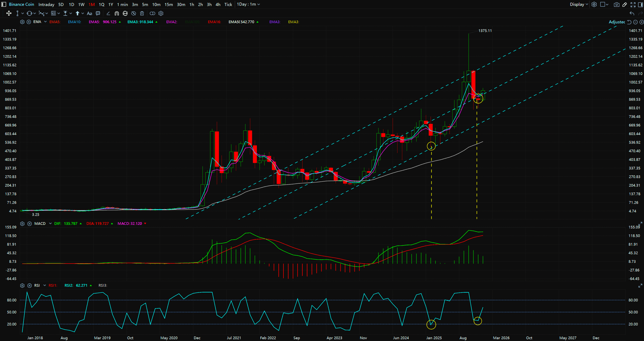The height and width of the screenshot is (341, 644).
Task: Select the text annotation tool
Action: tap(89, 13)
